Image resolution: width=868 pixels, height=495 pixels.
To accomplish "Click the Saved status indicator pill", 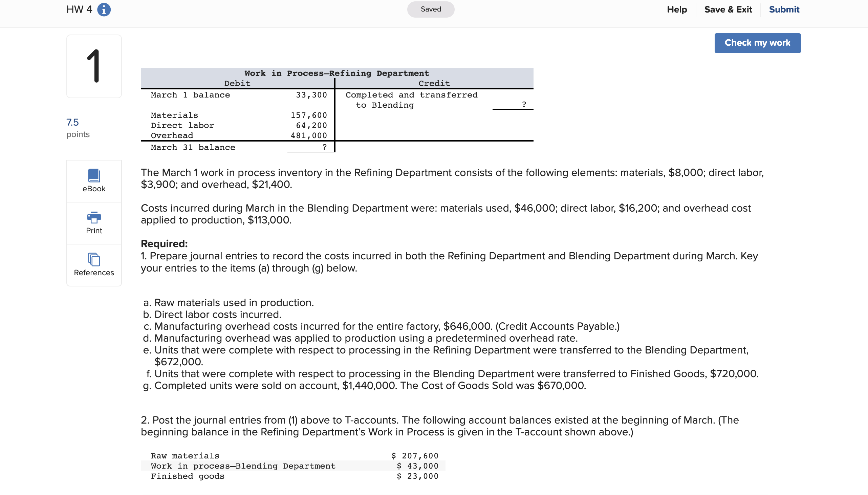I will click(430, 9).
